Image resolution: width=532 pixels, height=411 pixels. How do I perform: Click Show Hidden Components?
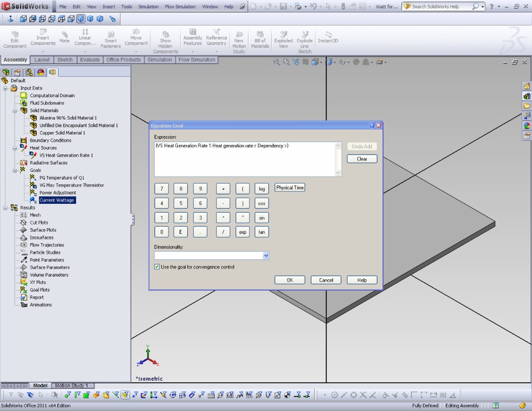click(165, 43)
